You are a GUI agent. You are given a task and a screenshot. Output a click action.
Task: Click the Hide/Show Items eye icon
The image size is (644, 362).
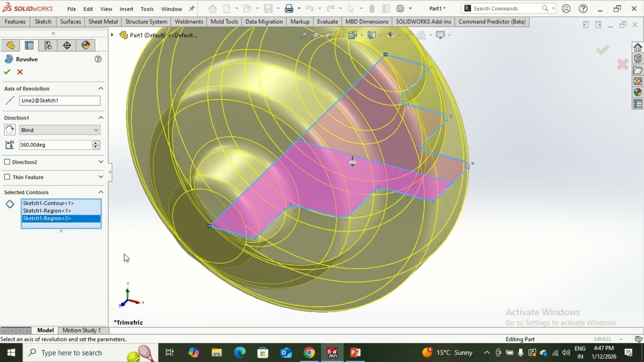(390, 35)
